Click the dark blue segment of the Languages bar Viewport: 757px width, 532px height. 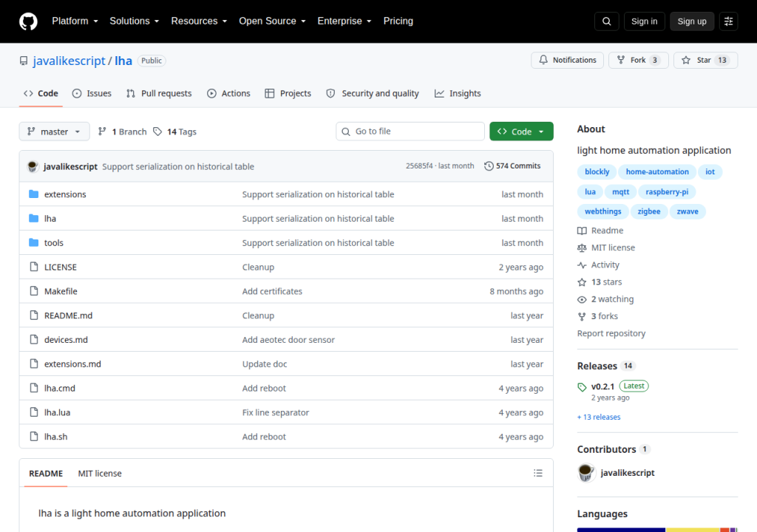click(621, 530)
